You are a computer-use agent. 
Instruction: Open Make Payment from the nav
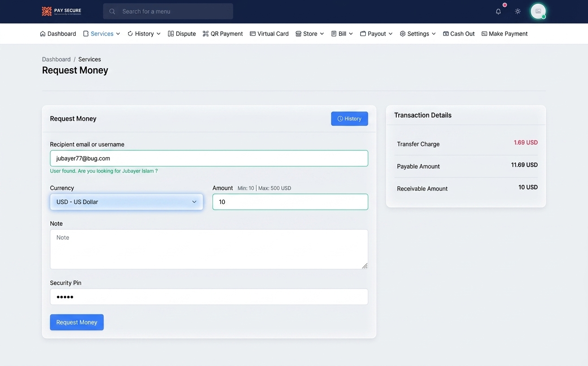coord(504,34)
